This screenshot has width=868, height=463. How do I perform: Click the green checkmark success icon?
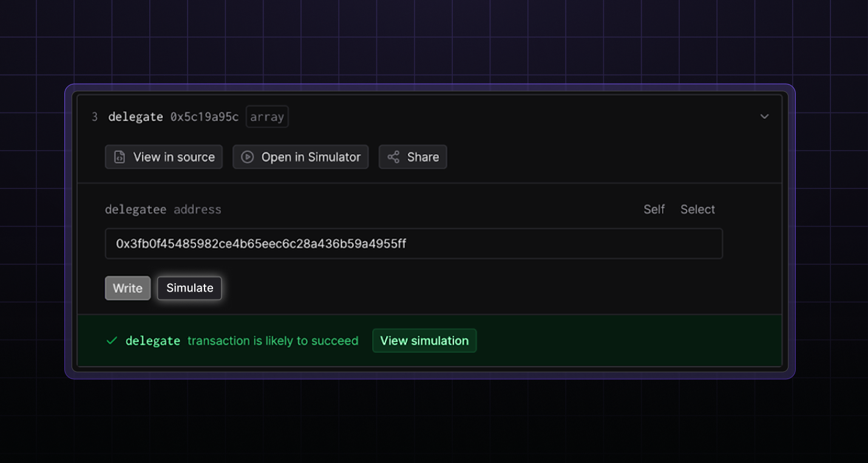click(x=112, y=341)
